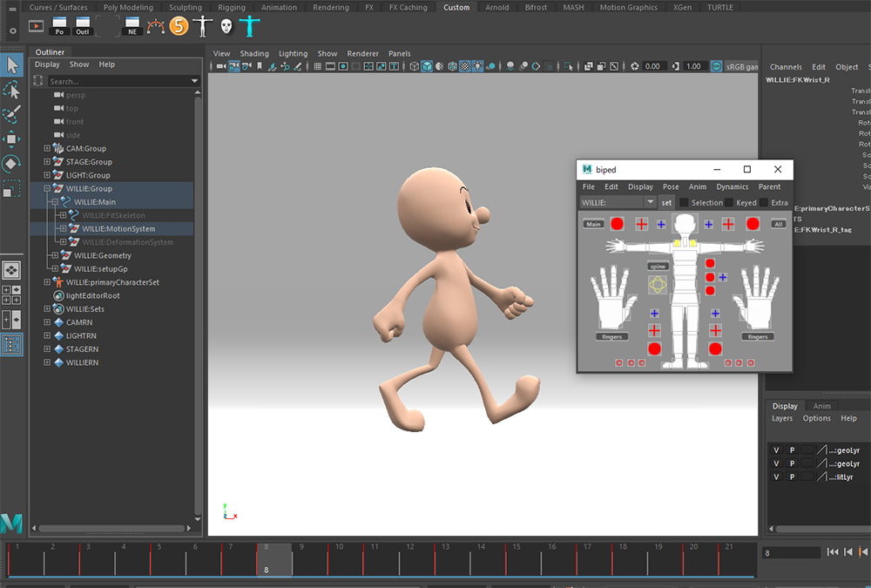Image resolution: width=871 pixels, height=588 pixels.
Task: Click the orange number 5 shelf icon
Action: (179, 26)
